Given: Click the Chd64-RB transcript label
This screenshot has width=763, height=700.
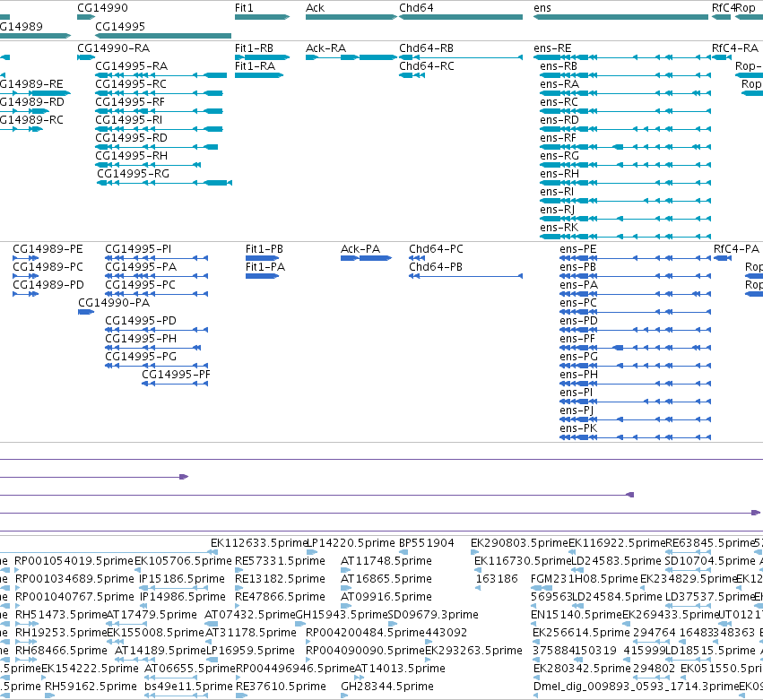Looking at the screenshot, I should pos(426,48).
